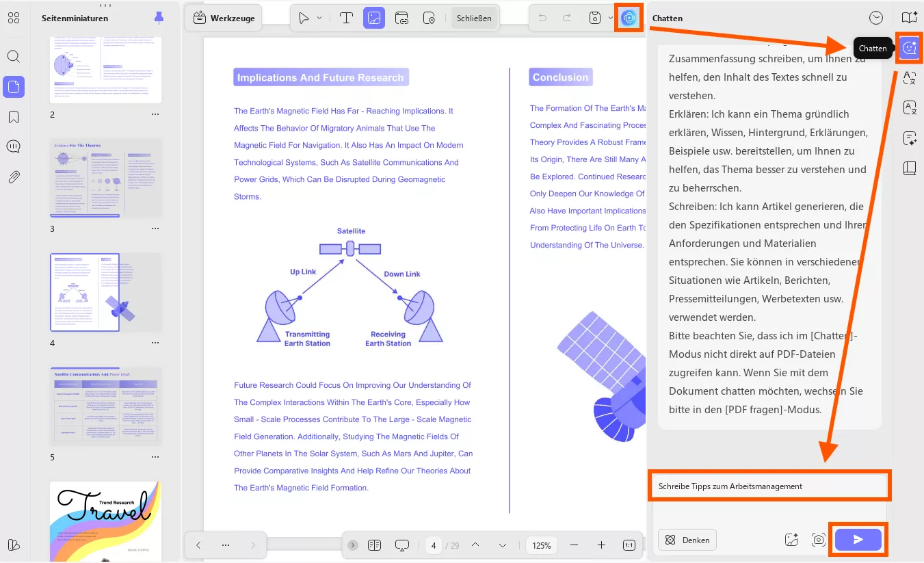This screenshot has height=563, width=924.
Task: Open the more options for page 3
Action: (155, 229)
